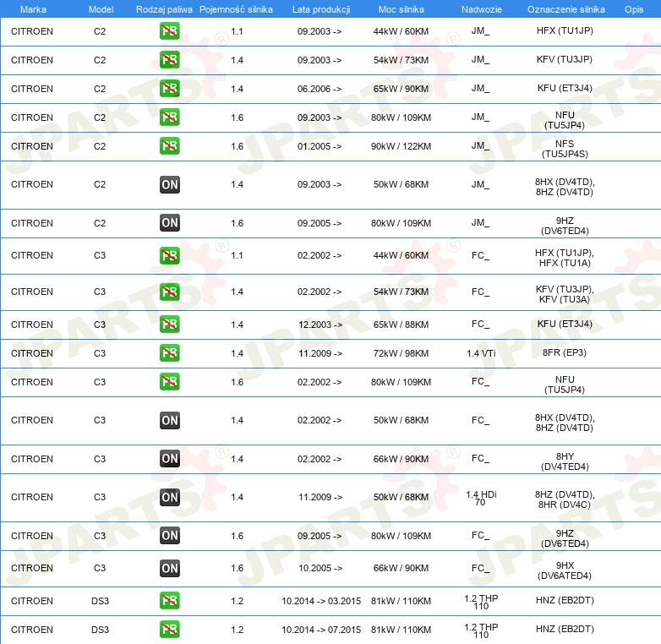Viewport: 661px width, 644px height.
Task: Click the Model column header
Action: [x=101, y=9]
